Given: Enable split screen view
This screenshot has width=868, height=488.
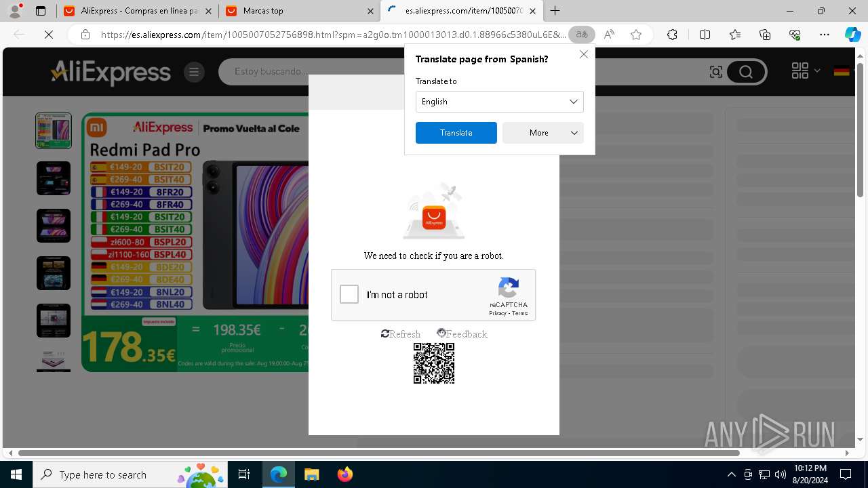Looking at the screenshot, I should [x=705, y=35].
